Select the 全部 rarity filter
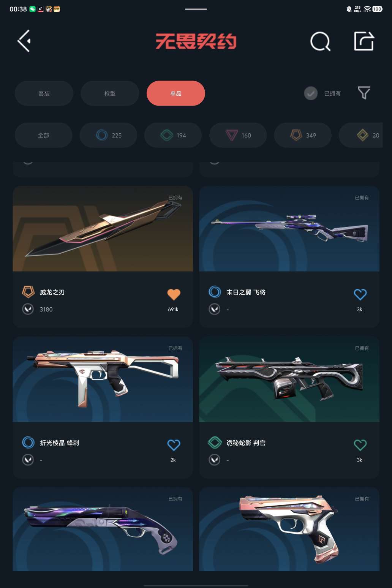The width and height of the screenshot is (392, 588). pyautogui.click(x=44, y=135)
